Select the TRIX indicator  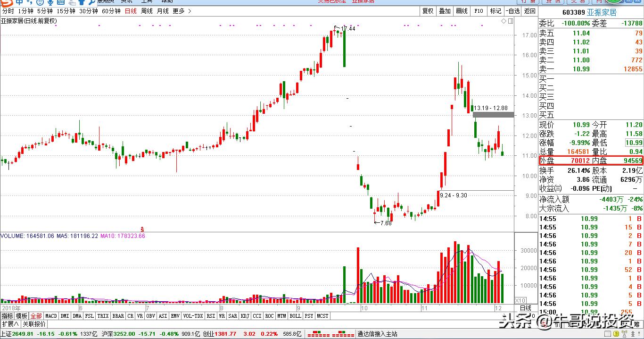click(103, 316)
